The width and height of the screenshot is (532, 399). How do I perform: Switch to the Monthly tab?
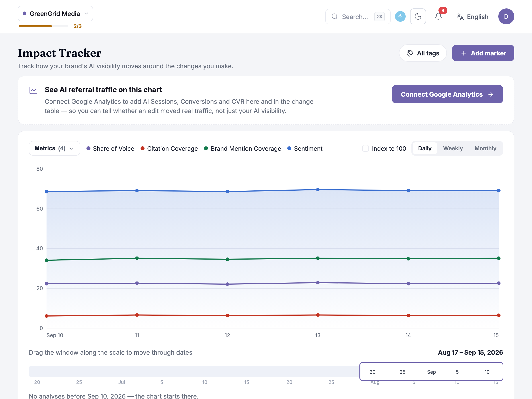click(x=485, y=148)
